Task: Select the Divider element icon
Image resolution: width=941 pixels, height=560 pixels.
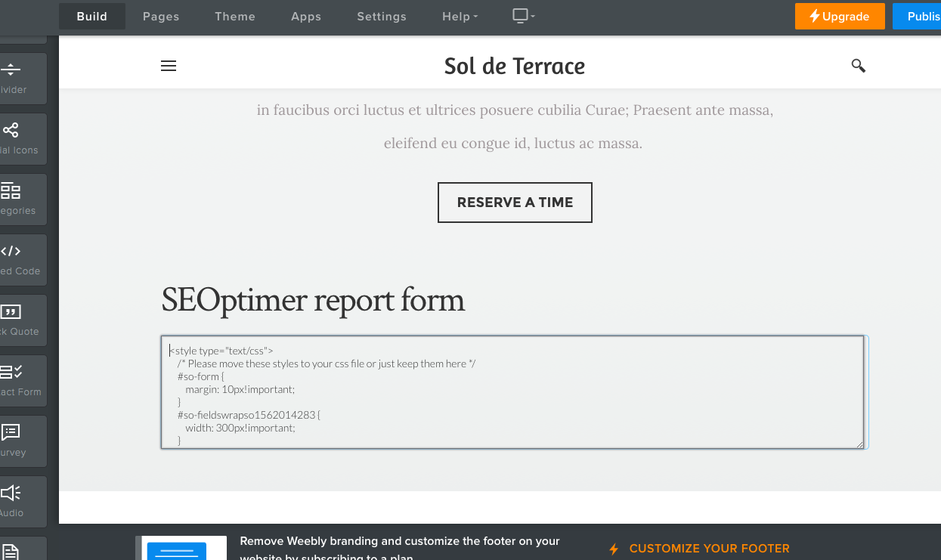Action: coord(11,70)
